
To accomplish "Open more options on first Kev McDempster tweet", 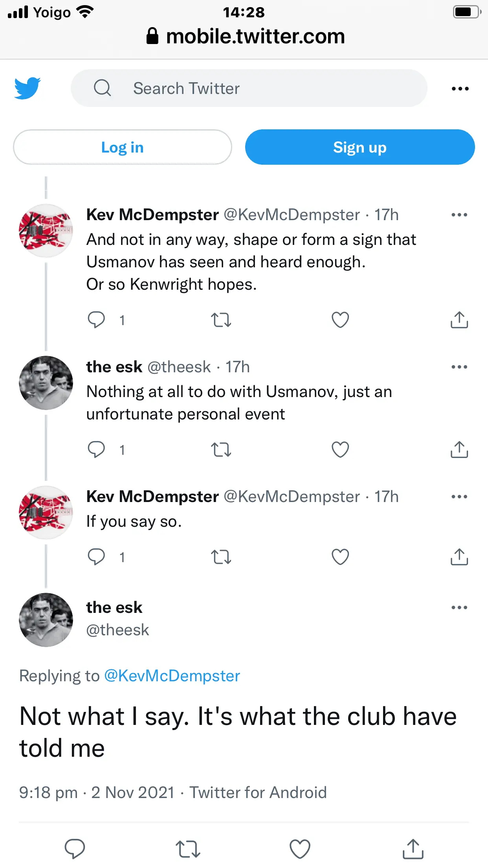I will (x=459, y=215).
